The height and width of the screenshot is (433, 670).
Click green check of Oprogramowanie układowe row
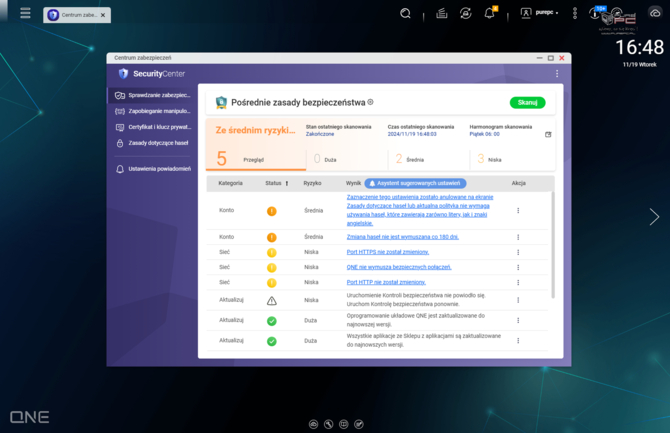pyautogui.click(x=272, y=321)
